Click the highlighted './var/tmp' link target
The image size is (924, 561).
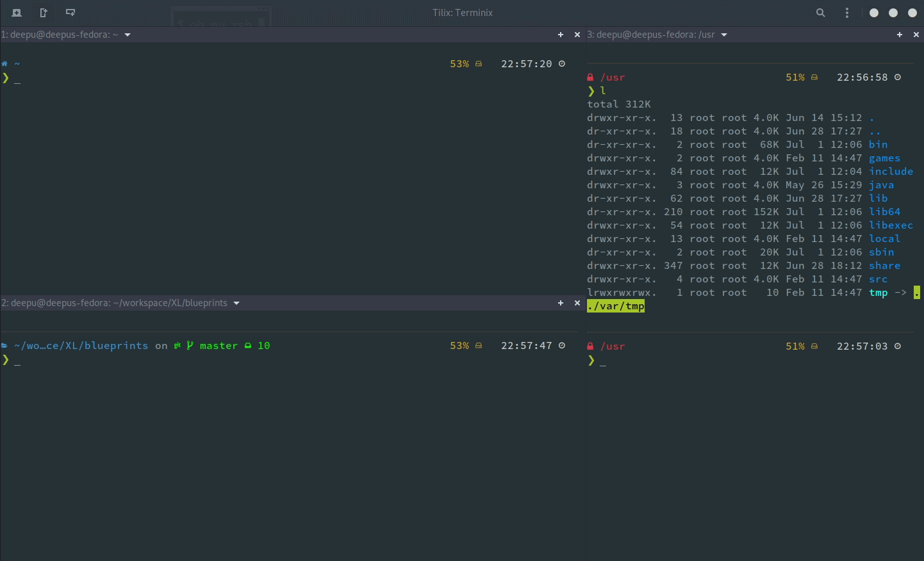[x=616, y=306]
